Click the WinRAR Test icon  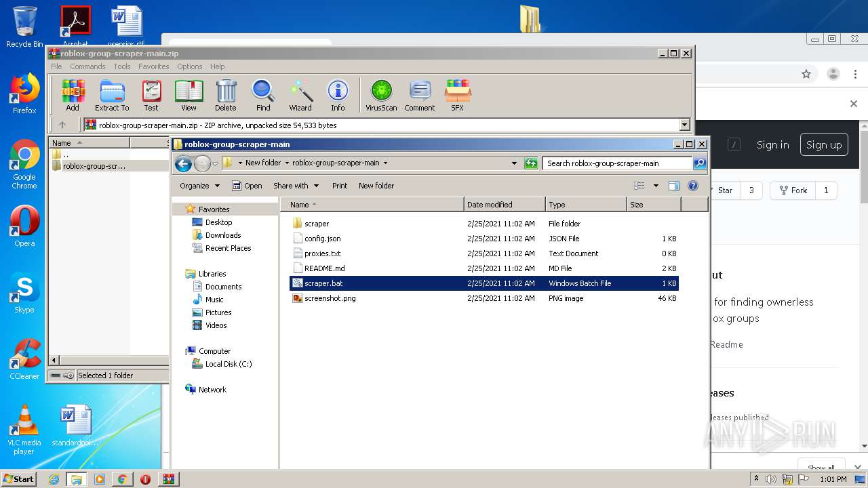tap(151, 96)
